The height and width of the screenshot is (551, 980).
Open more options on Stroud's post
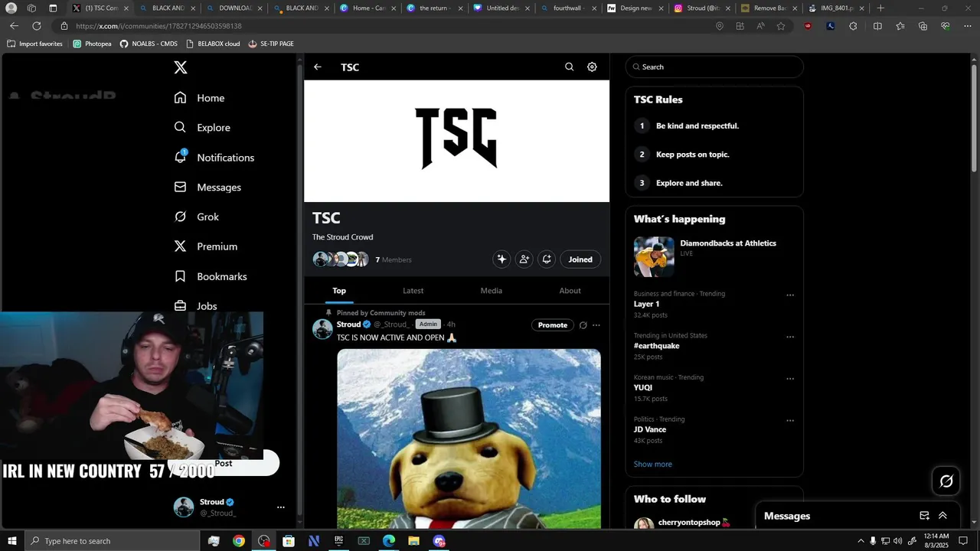pyautogui.click(x=596, y=325)
